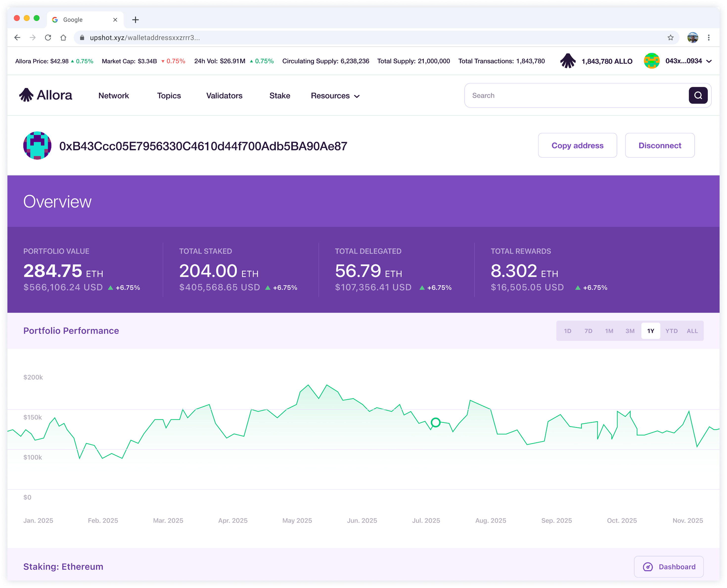This screenshot has height=588, width=727.
Task: Set chart range to ALL
Action: coord(692,331)
